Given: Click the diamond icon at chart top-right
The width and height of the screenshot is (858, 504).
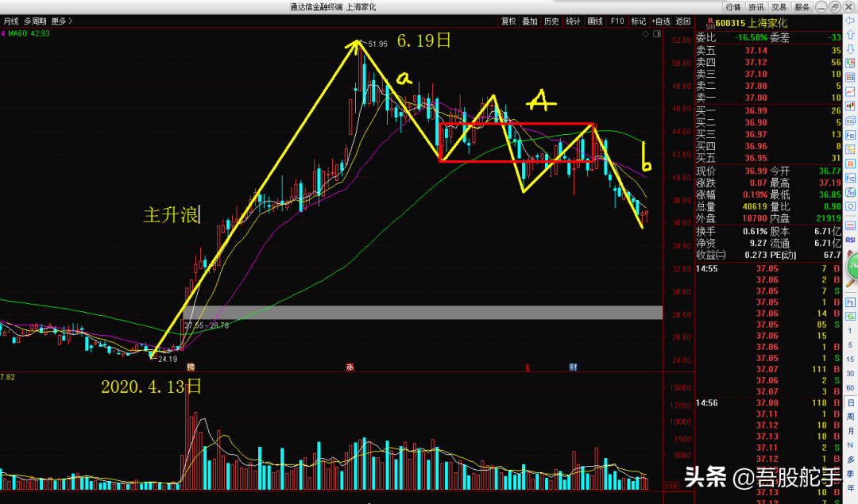Looking at the screenshot, I should pyautogui.click(x=646, y=34).
